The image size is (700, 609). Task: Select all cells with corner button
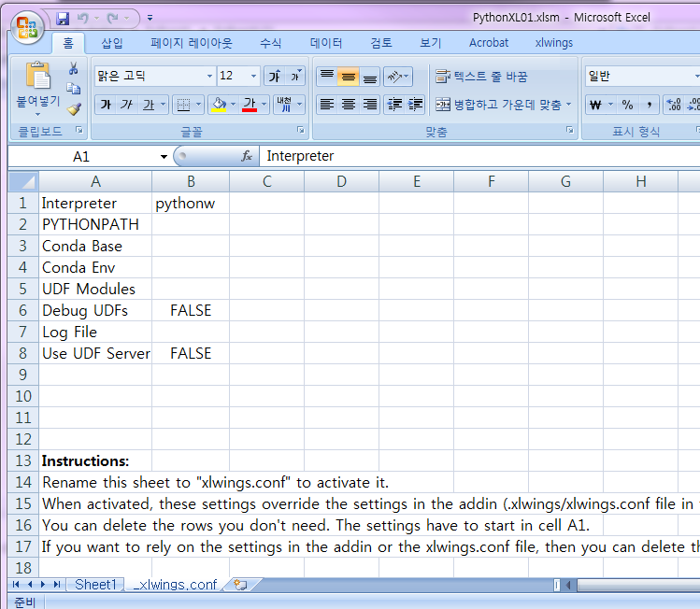[23, 181]
